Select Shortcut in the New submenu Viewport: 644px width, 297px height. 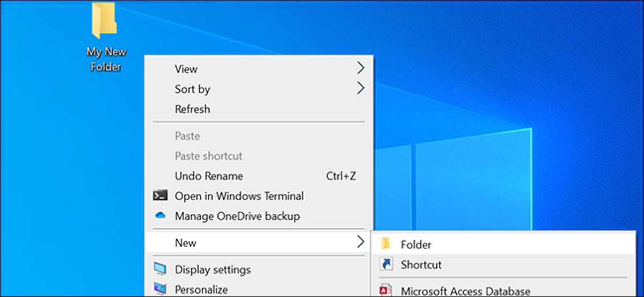[x=421, y=265]
